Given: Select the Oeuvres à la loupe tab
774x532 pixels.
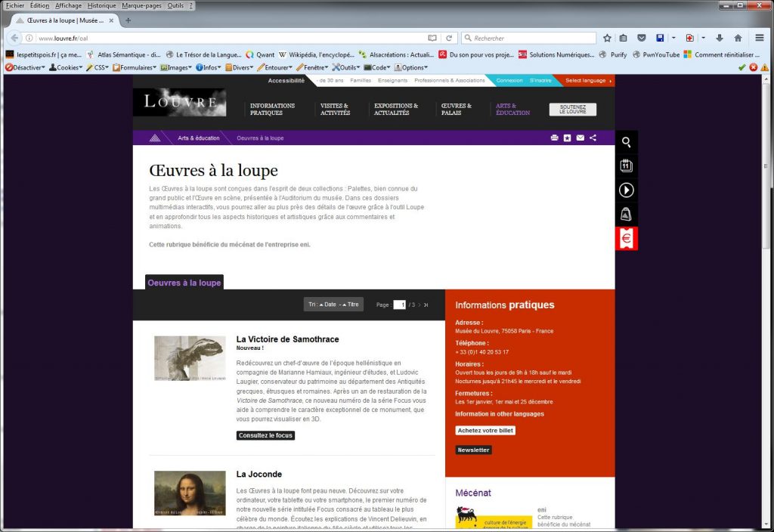Looking at the screenshot, I should point(184,283).
